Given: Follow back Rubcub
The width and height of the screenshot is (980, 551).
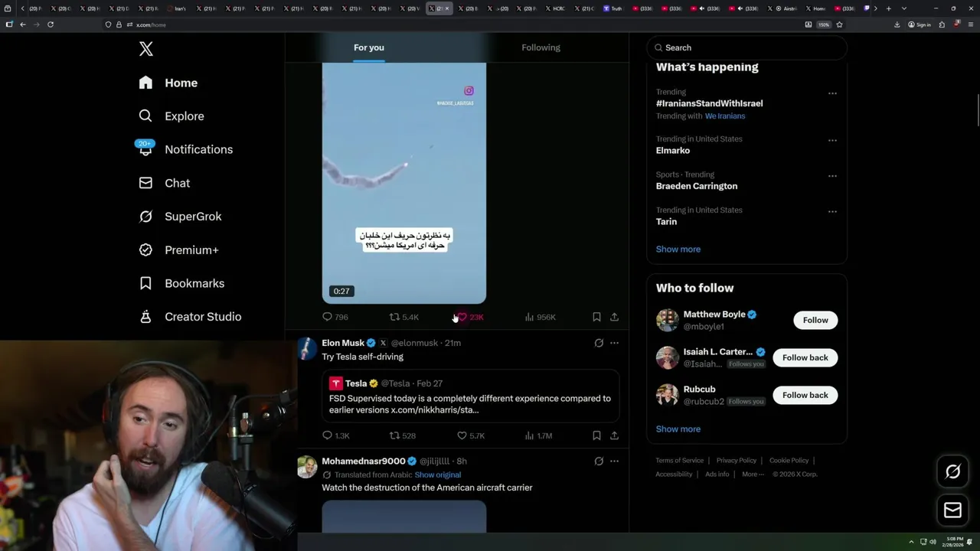Looking at the screenshot, I should pyautogui.click(x=805, y=395).
